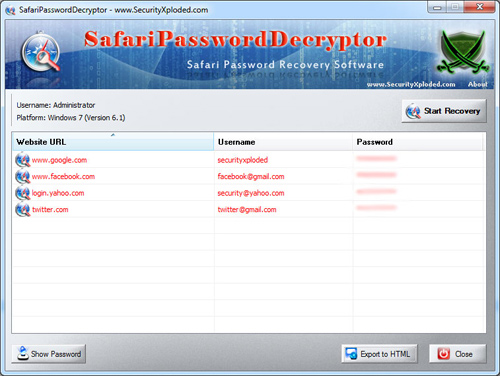Click the blurred password for www.google.com

coord(376,159)
